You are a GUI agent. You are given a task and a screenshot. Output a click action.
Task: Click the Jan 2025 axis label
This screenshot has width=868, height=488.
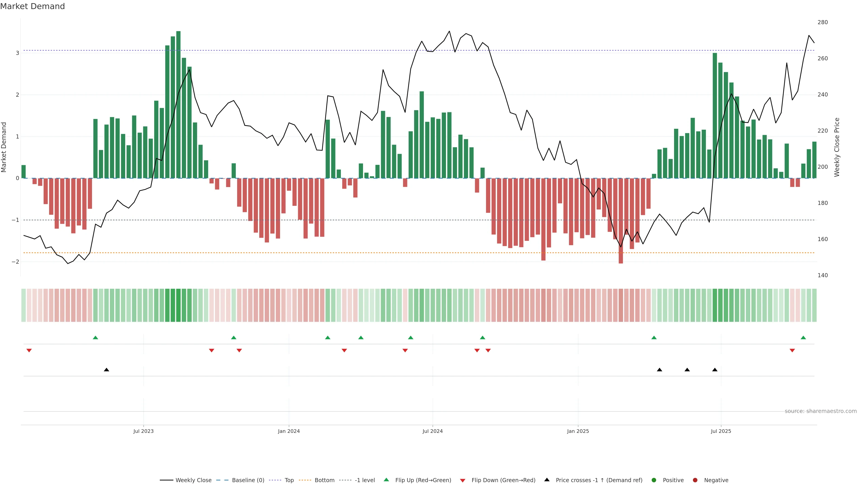click(578, 432)
